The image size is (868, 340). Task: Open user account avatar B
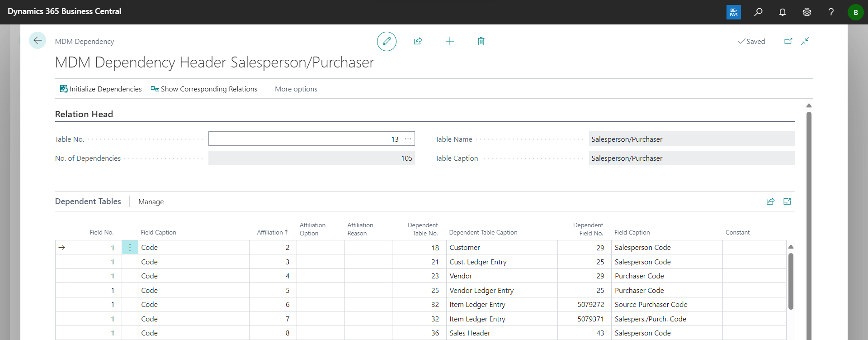point(856,12)
